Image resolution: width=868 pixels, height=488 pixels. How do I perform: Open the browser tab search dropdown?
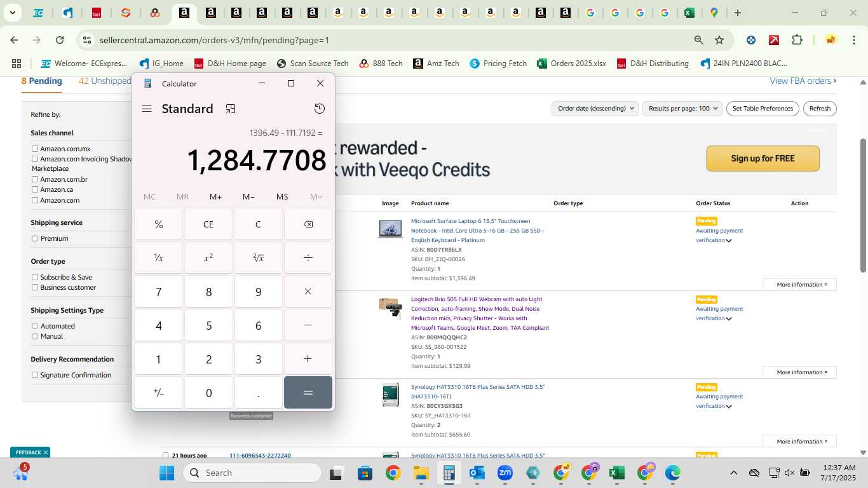tap(12, 13)
